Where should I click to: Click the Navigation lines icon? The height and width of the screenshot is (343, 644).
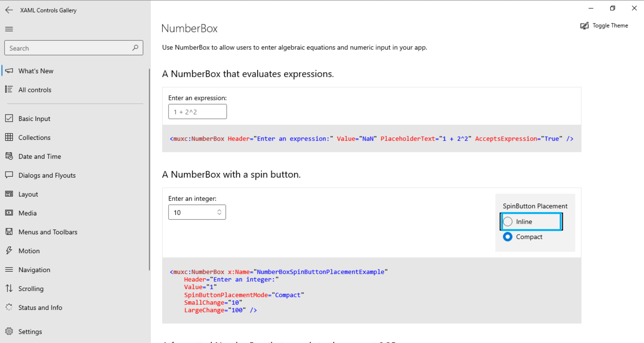9,270
